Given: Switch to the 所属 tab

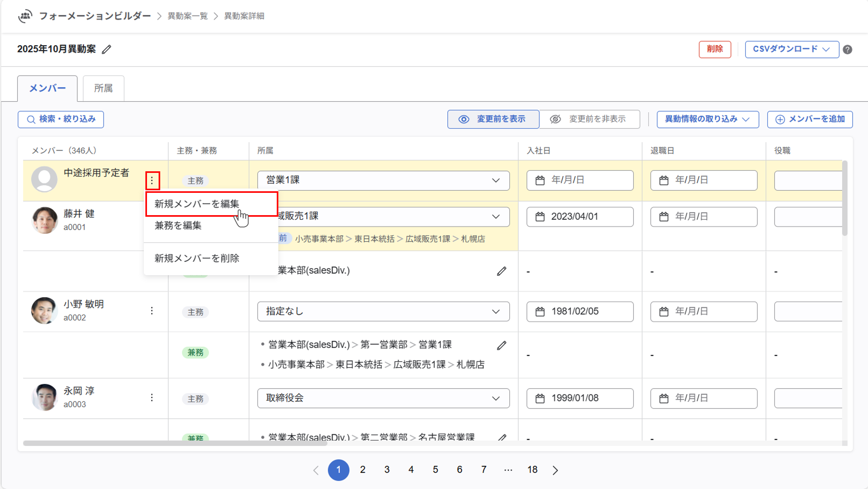Looking at the screenshot, I should 103,88.
